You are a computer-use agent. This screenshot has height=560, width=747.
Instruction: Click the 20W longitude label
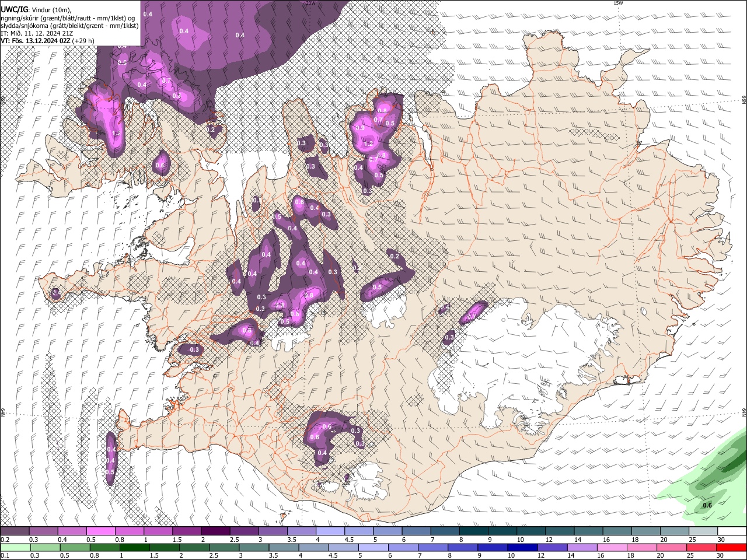(x=310, y=3)
